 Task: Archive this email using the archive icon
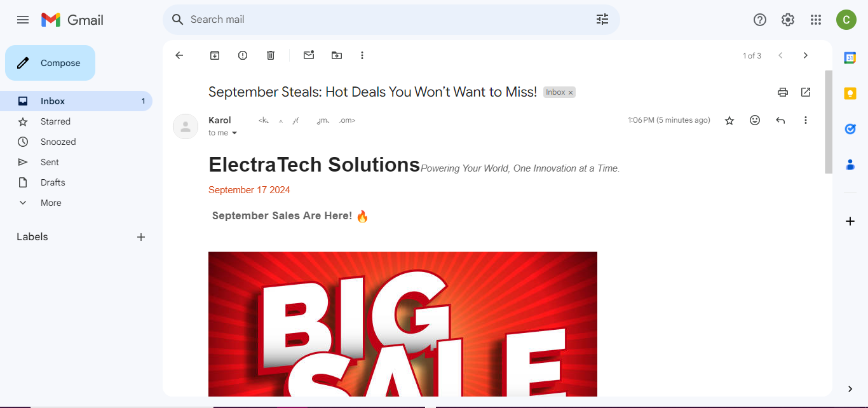tap(214, 55)
